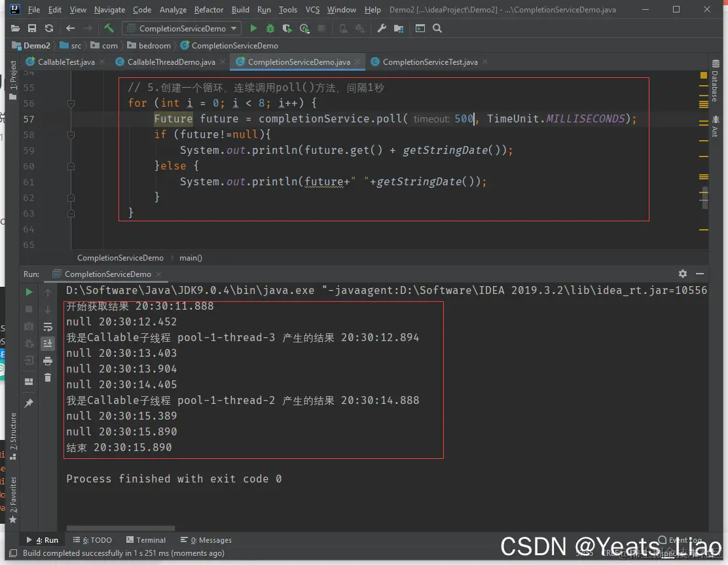Image resolution: width=728 pixels, height=565 pixels.
Task: Toggle soft-wrap in console
Action: tap(48, 327)
